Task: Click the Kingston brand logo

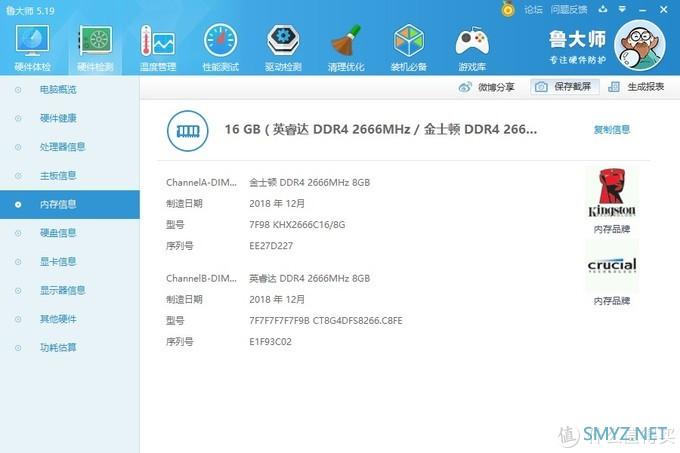Action: click(x=611, y=193)
